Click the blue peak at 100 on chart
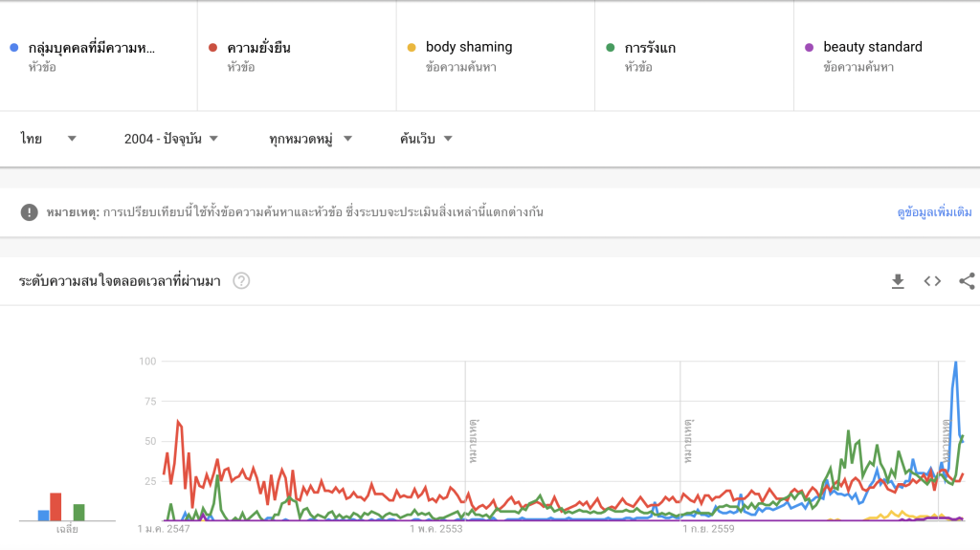This screenshot has width=980, height=550. coord(955,363)
